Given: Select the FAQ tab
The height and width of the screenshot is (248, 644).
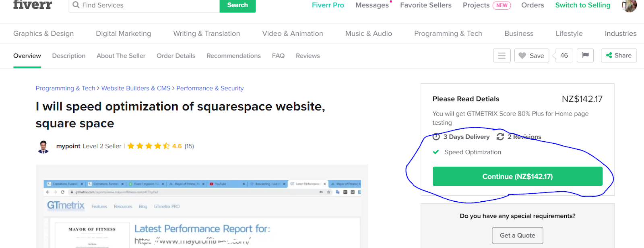Looking at the screenshot, I should 278,56.
